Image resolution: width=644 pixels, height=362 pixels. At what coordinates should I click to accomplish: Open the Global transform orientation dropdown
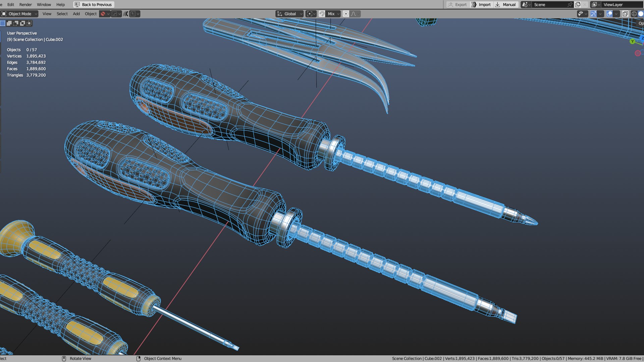click(289, 14)
